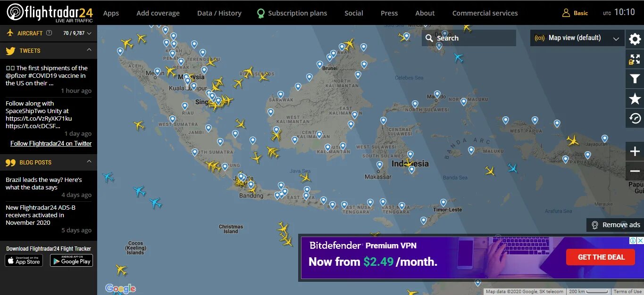Screen dimensions: 644x295
Task: Click the airport pin near Makassar
Action: tap(380, 165)
